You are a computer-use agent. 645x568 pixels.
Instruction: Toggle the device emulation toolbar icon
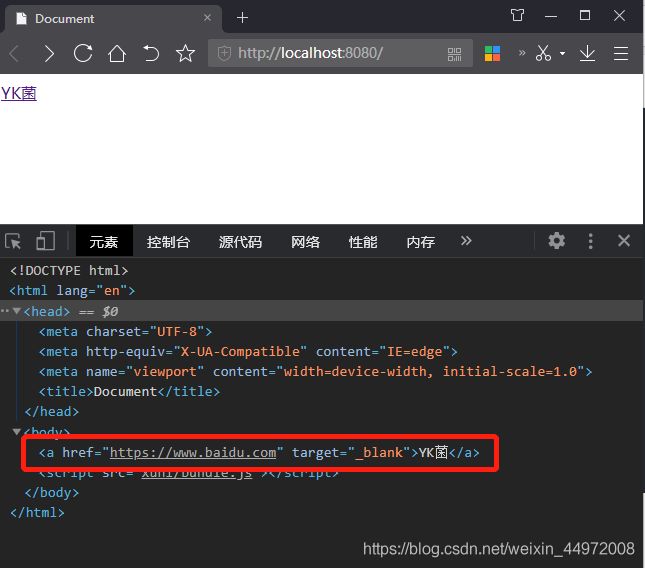[45, 241]
